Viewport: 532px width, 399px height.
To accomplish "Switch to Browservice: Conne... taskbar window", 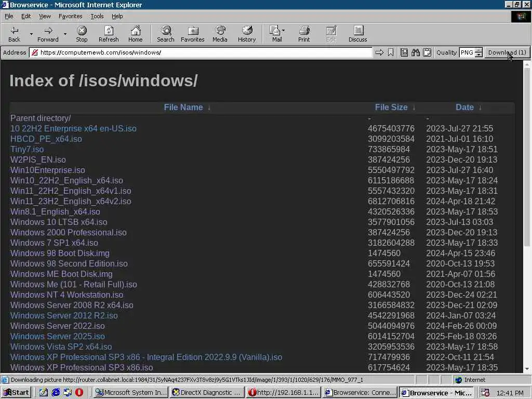I will [x=360, y=393].
